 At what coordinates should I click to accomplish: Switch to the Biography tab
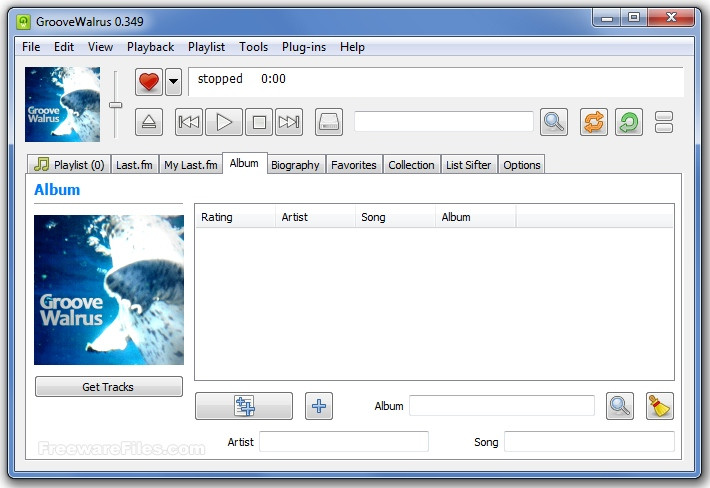click(x=295, y=165)
